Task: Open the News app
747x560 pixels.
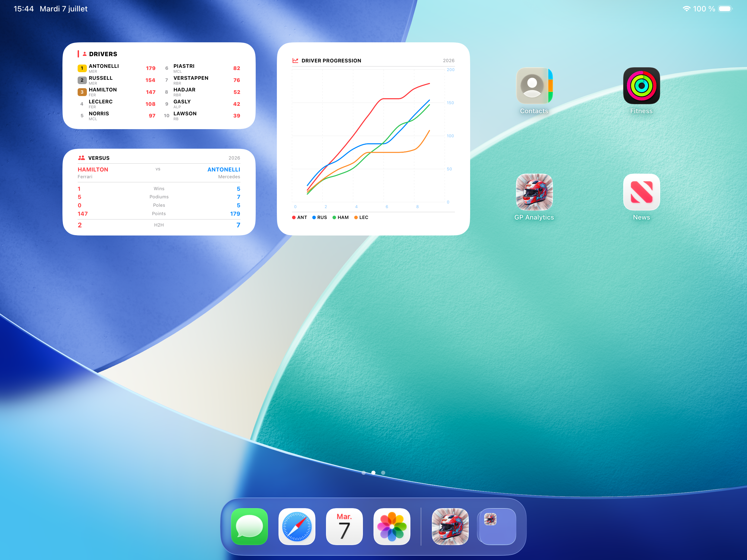Action: [x=641, y=192]
